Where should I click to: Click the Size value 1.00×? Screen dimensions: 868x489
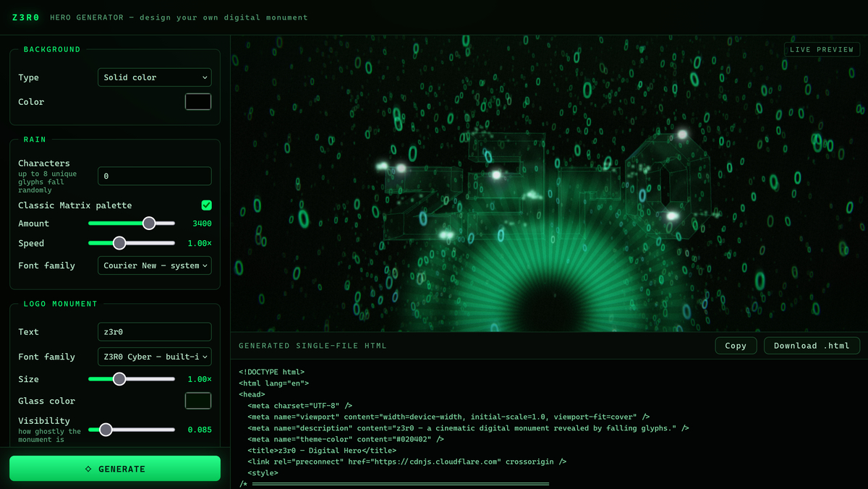(200, 379)
